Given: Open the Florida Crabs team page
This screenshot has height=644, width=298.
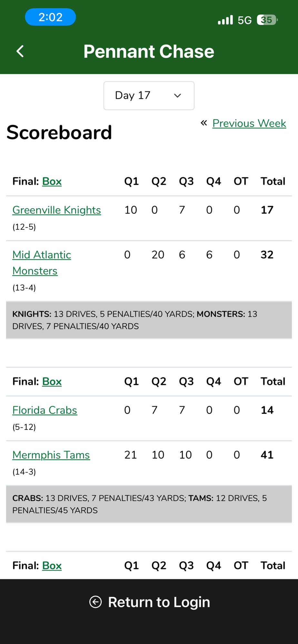Looking at the screenshot, I should 45,410.
